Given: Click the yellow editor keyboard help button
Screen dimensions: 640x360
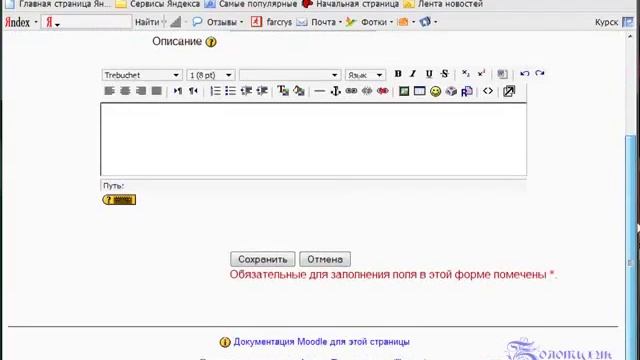Looking at the screenshot, I should click(119, 200).
